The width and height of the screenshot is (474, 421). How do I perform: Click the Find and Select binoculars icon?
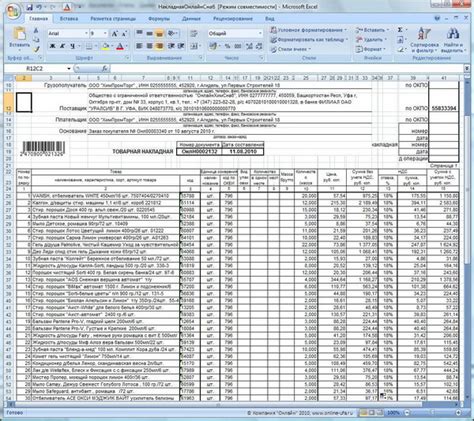point(452,34)
